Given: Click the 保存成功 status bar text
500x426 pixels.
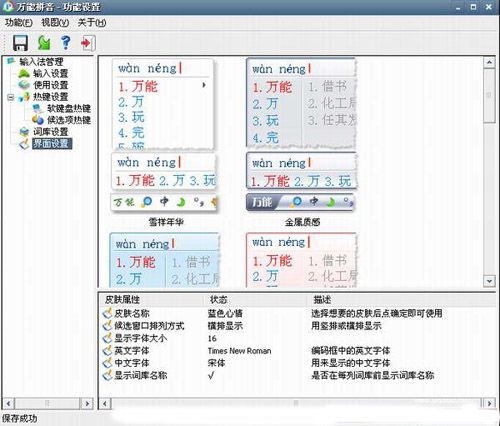Looking at the screenshot, I should pos(19,418).
